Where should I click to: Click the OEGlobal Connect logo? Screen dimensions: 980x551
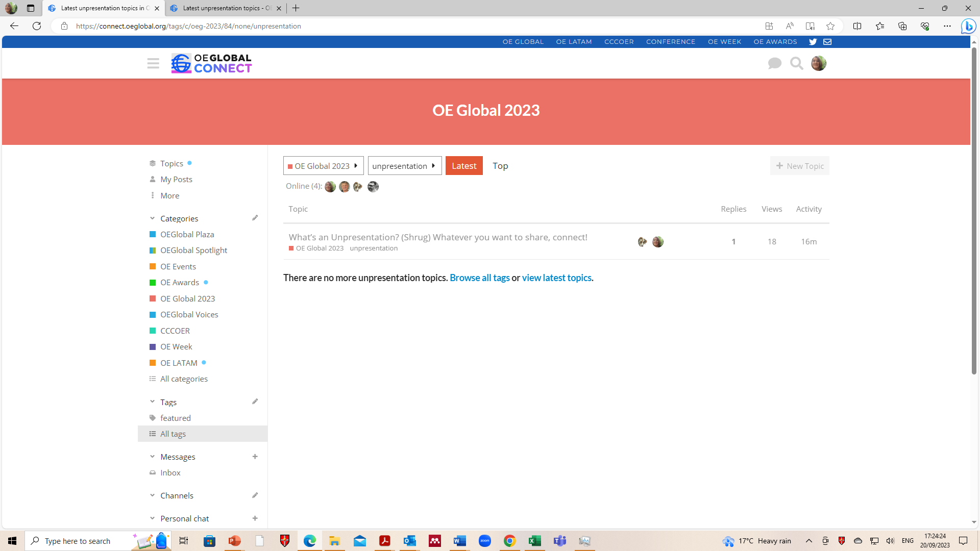211,63
